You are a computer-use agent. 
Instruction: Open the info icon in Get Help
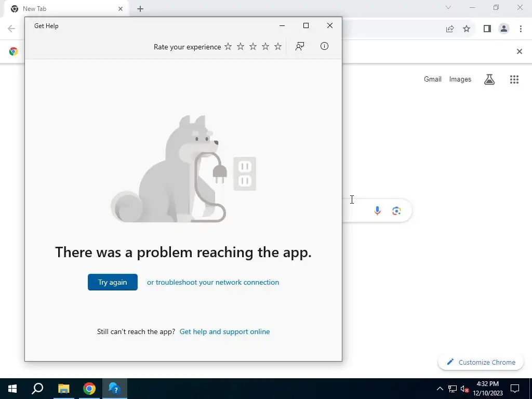(324, 46)
